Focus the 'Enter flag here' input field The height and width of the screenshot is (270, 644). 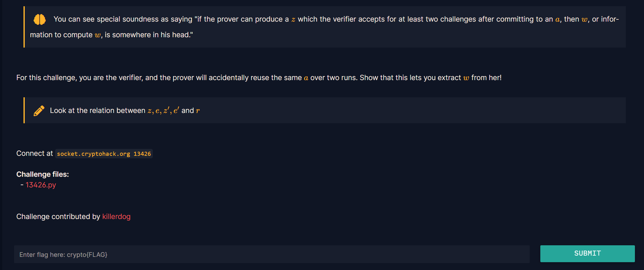click(272, 254)
